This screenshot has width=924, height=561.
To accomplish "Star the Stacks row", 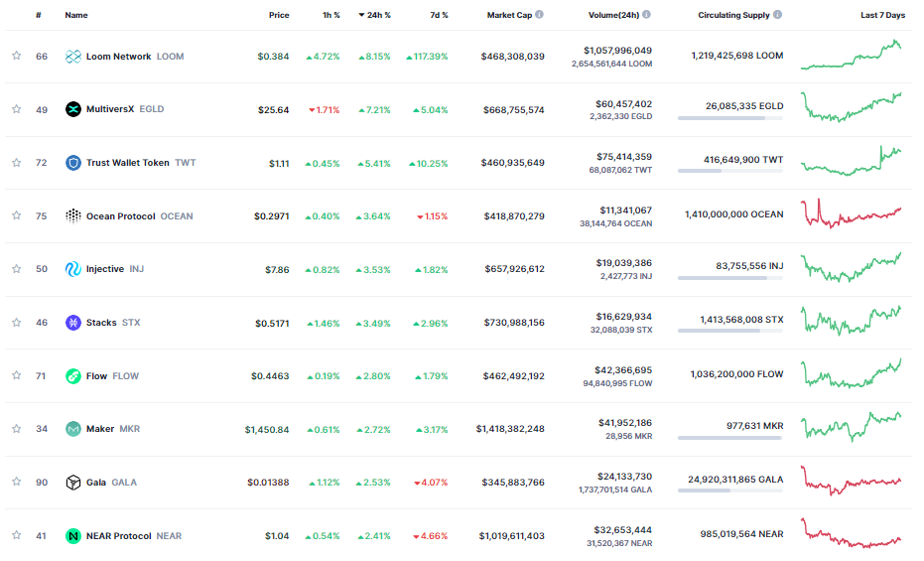I will tap(17, 323).
